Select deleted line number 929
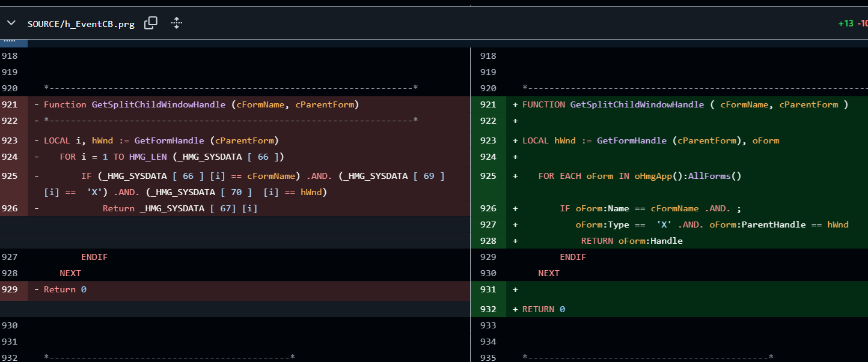The image size is (868, 362). point(10,289)
